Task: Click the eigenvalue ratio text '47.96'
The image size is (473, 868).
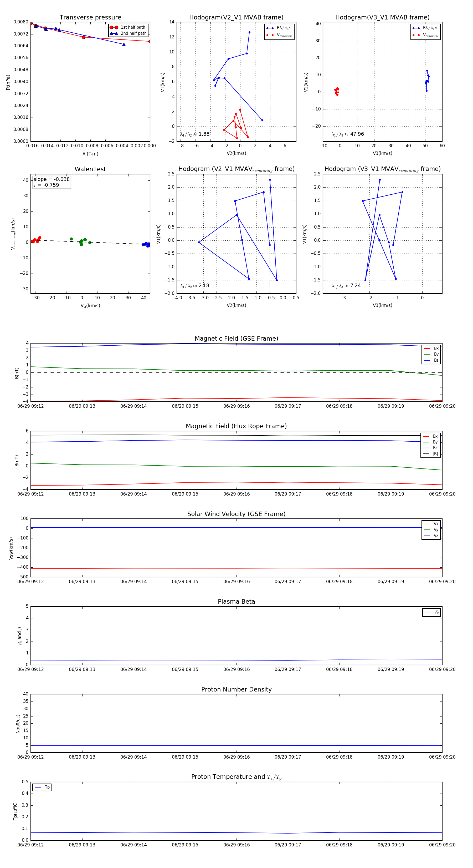Action: click(x=357, y=134)
